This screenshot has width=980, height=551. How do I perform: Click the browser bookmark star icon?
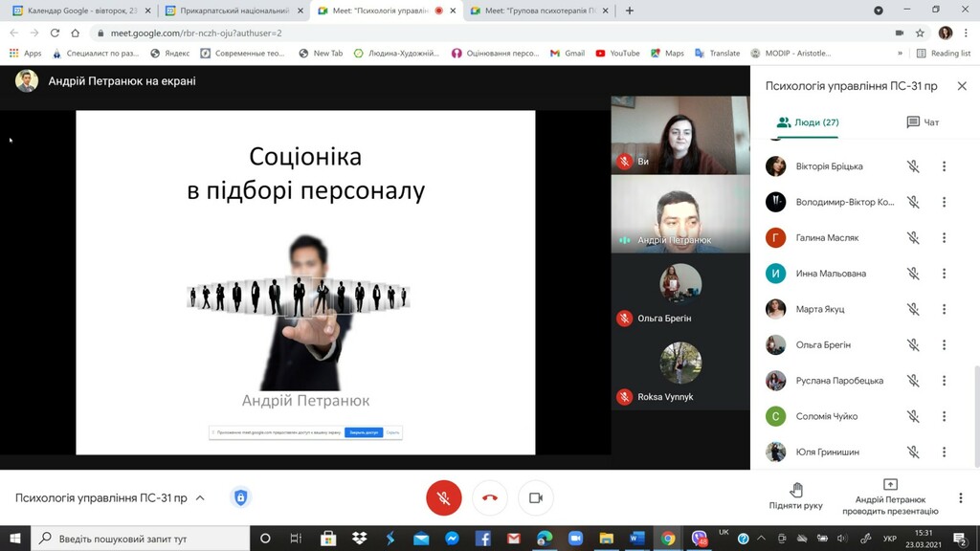[920, 33]
